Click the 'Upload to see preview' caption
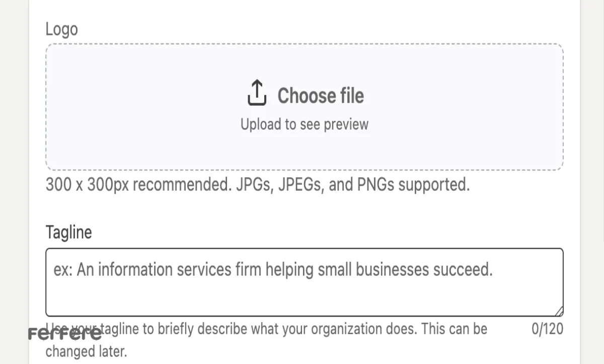This screenshot has height=364, width=604. (x=305, y=124)
